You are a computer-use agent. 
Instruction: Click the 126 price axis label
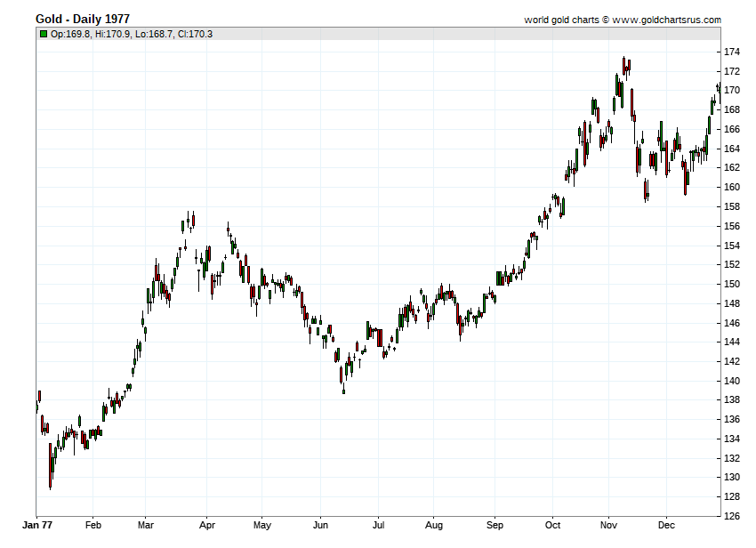coord(732,516)
